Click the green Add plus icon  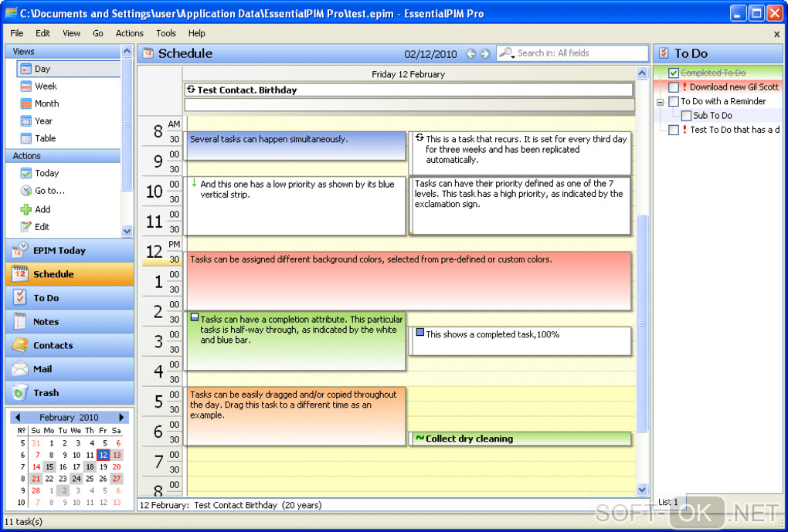tap(26, 209)
